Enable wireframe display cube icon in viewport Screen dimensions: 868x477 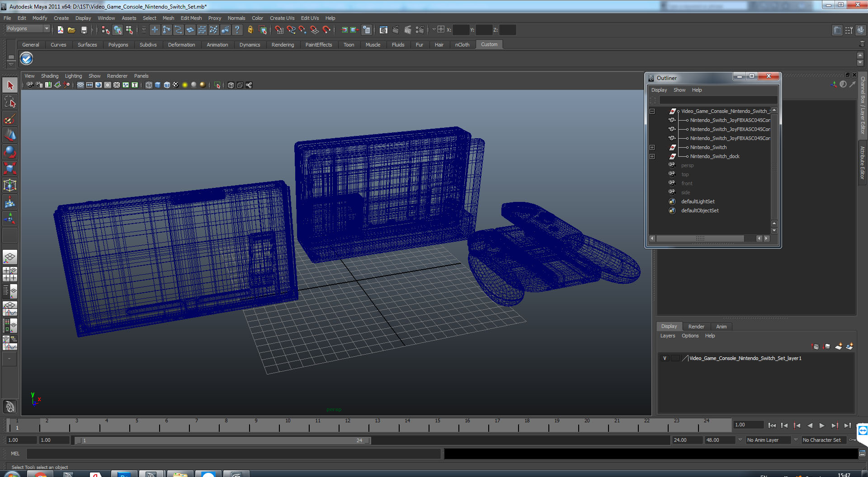(149, 85)
